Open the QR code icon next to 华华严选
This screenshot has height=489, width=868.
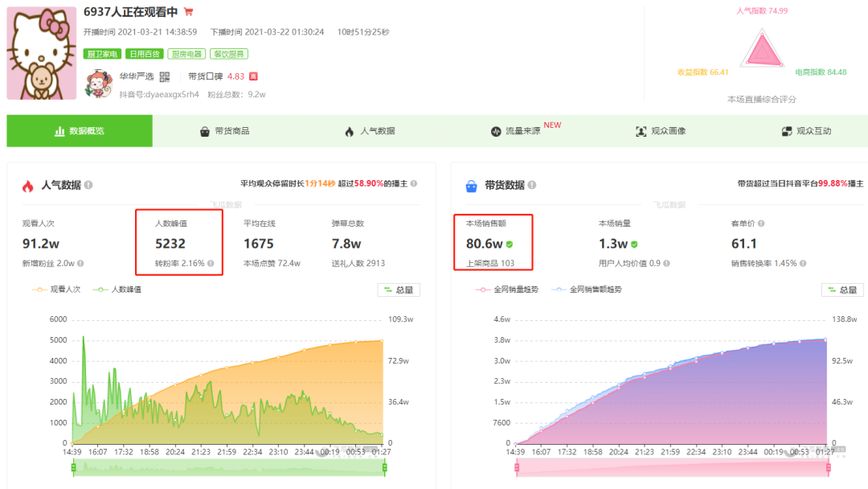point(165,76)
